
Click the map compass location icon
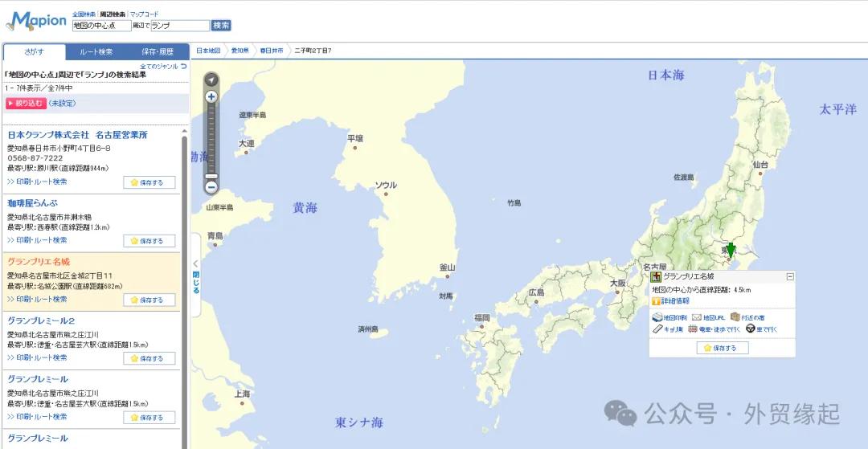point(211,80)
